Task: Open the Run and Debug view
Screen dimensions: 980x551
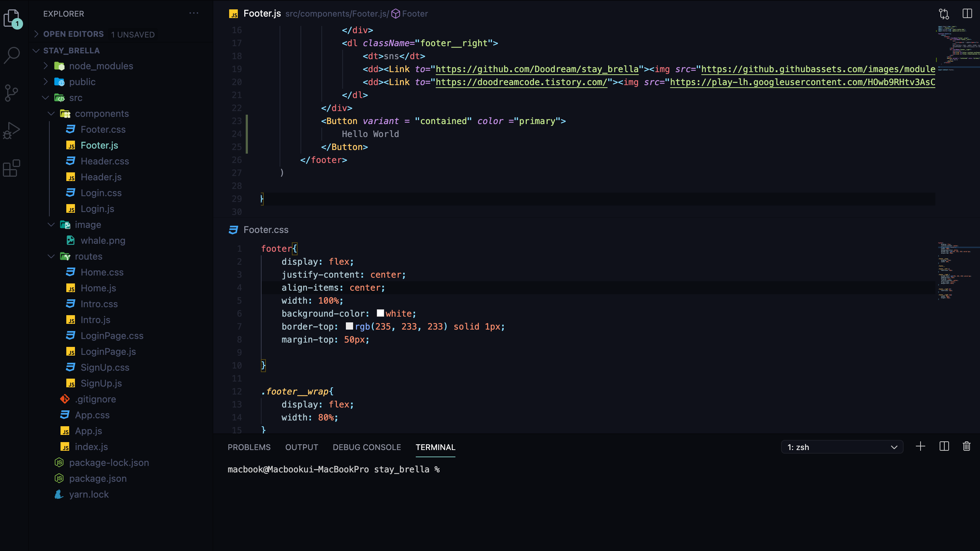Action: [x=12, y=131]
